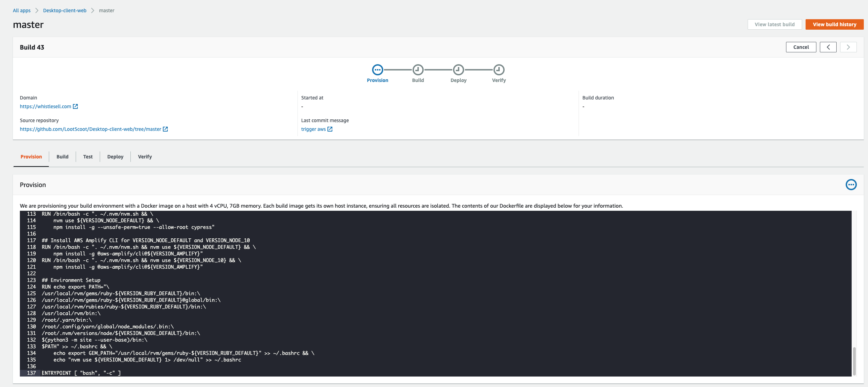Open external link icon beside source repository
This screenshot has height=387, width=868.
click(x=165, y=129)
